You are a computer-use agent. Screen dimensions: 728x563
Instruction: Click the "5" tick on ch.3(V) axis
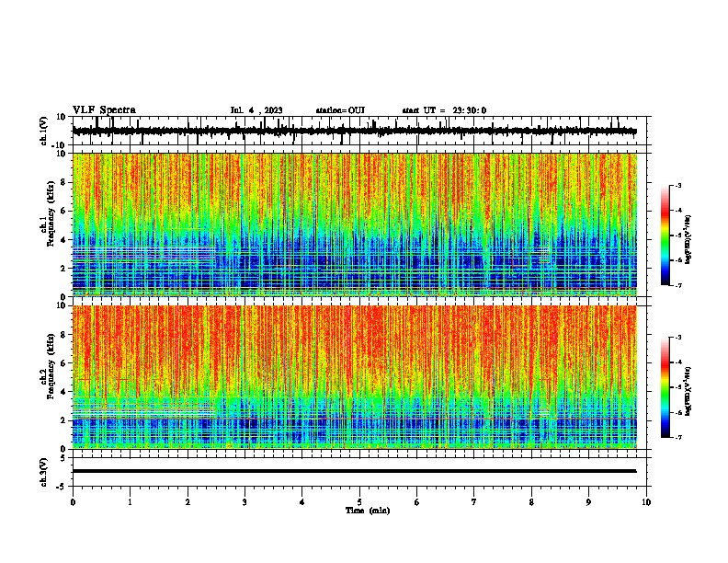(63, 458)
